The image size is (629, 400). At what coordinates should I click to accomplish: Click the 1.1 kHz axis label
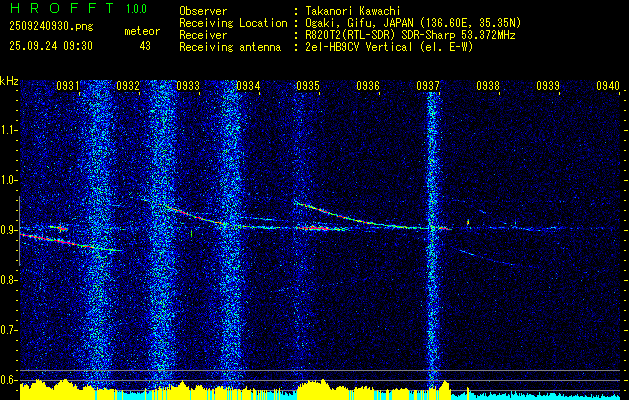9,129
